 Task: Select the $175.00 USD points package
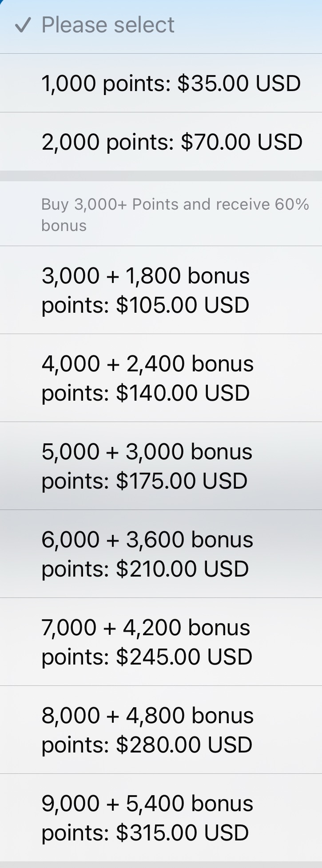pyautogui.click(x=182, y=481)
